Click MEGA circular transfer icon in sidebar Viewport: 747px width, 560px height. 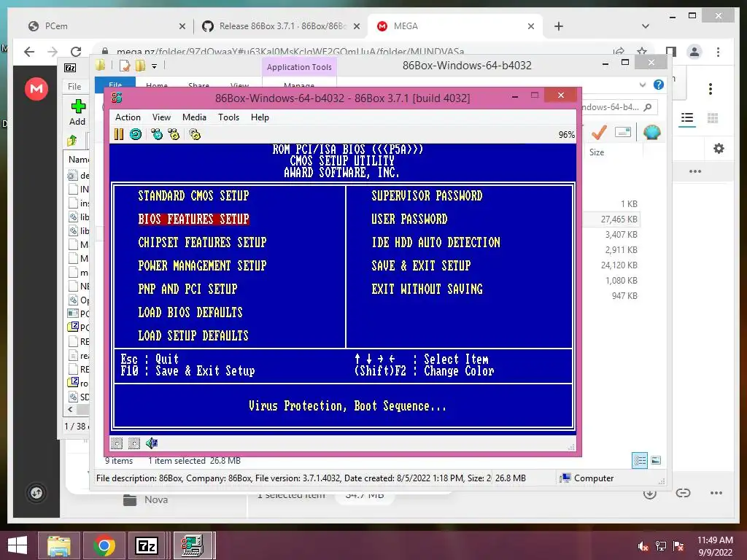(36, 493)
